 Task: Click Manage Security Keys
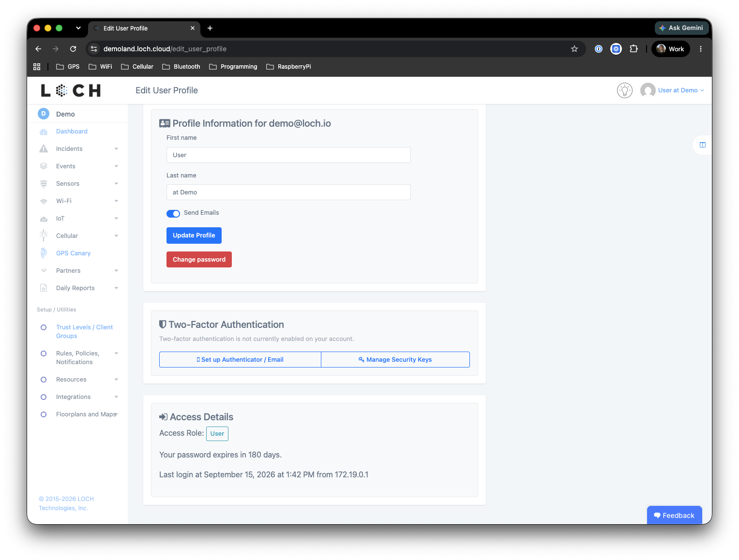click(x=395, y=360)
